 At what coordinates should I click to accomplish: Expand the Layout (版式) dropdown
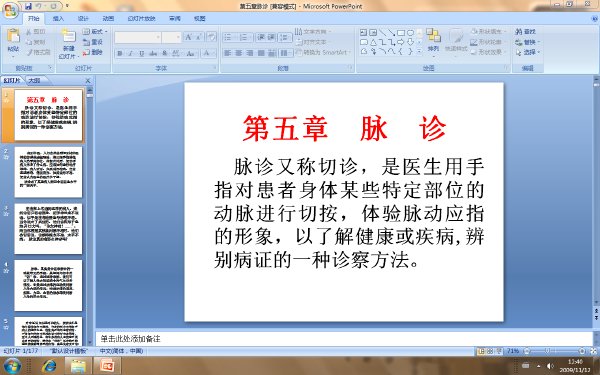(95, 31)
